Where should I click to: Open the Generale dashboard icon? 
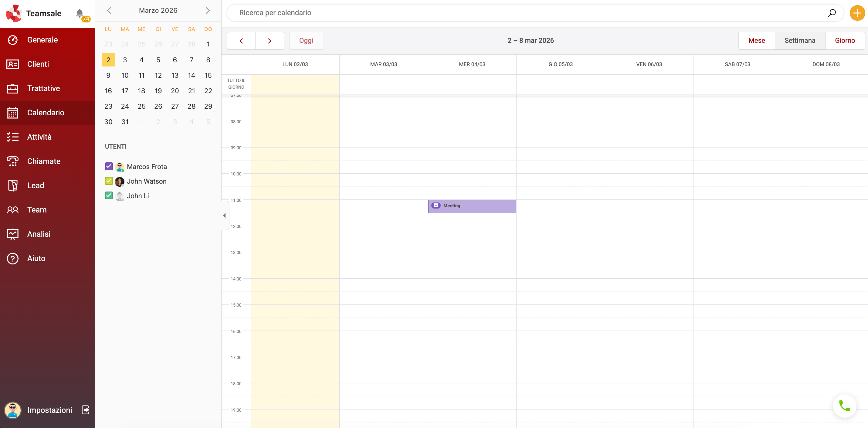click(12, 39)
